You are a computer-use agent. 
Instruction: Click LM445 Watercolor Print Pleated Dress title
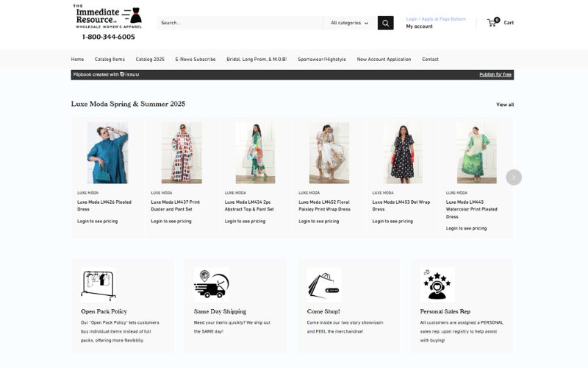click(471, 209)
